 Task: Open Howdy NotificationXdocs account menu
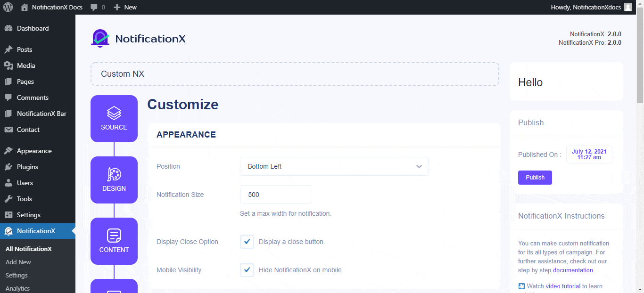click(x=586, y=7)
